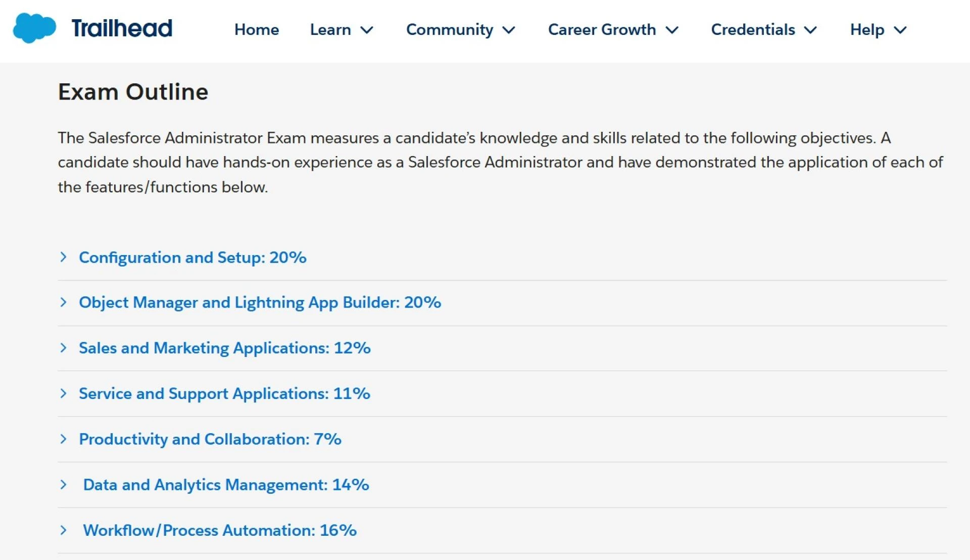The width and height of the screenshot is (970, 560).
Task: Click the Trailhead wordmark text
Action: tap(121, 29)
